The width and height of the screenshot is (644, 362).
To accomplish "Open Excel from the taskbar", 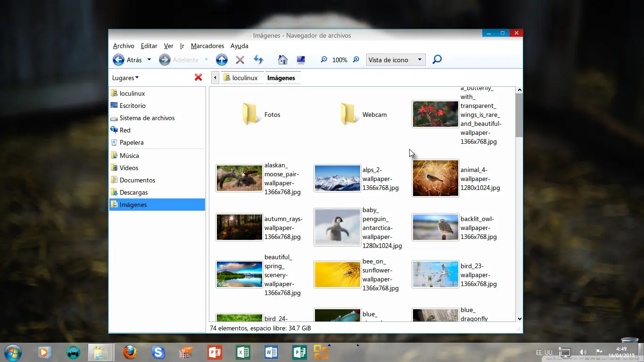I will [243, 352].
